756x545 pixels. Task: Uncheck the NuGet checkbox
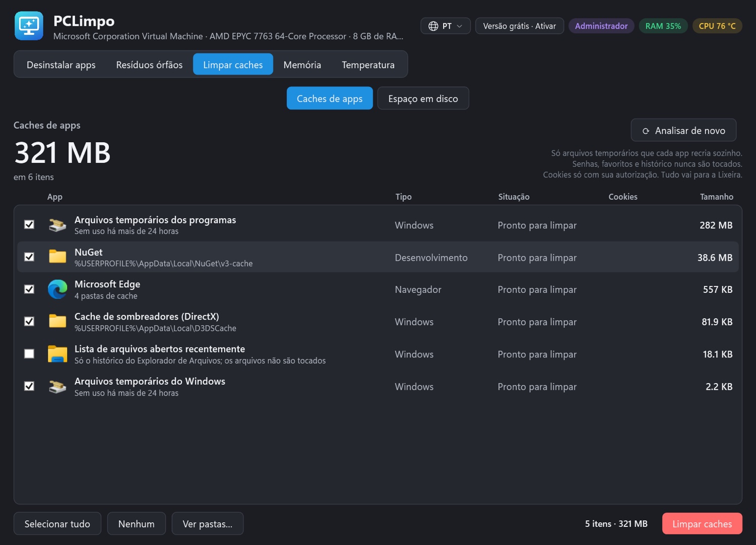[29, 257]
